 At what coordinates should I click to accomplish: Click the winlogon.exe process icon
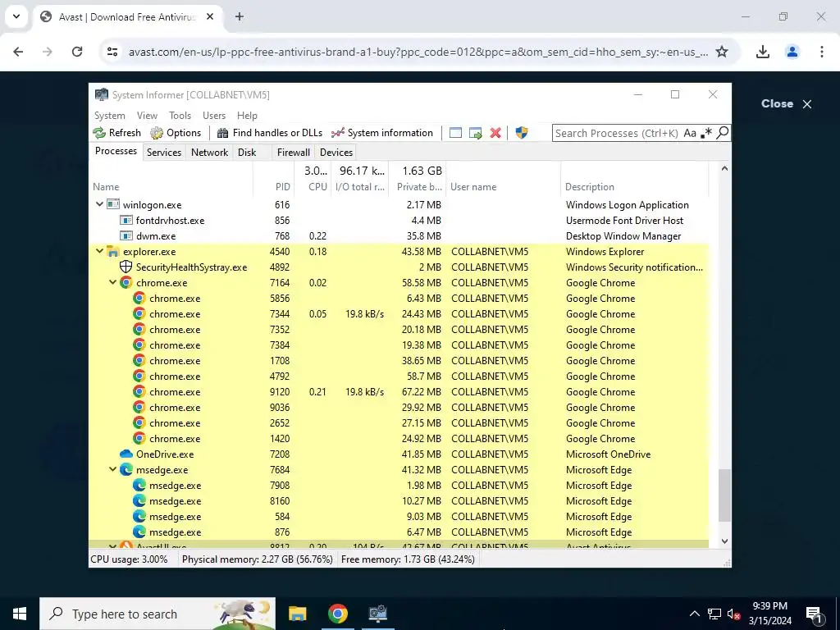(x=113, y=204)
